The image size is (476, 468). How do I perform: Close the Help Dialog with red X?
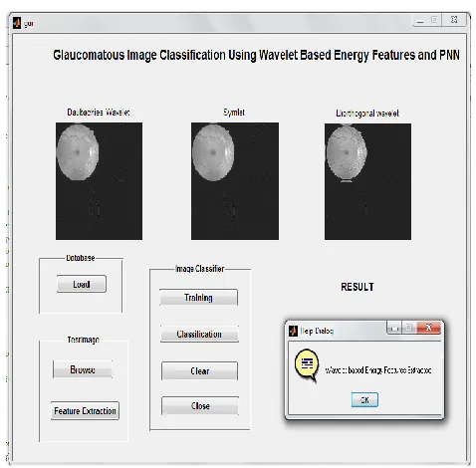click(x=428, y=328)
